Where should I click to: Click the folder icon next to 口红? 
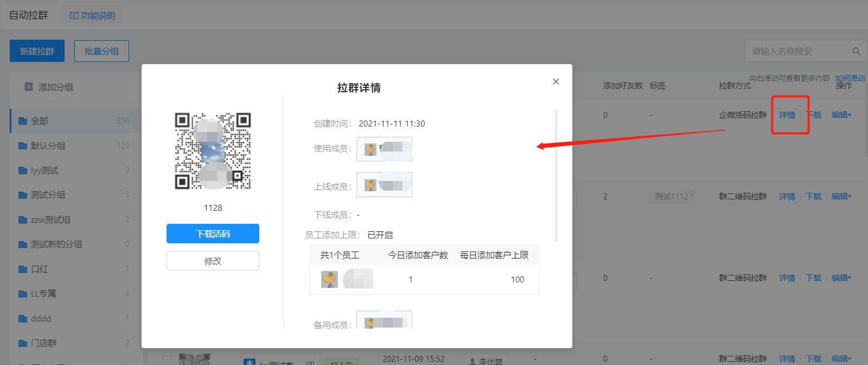click(23, 269)
